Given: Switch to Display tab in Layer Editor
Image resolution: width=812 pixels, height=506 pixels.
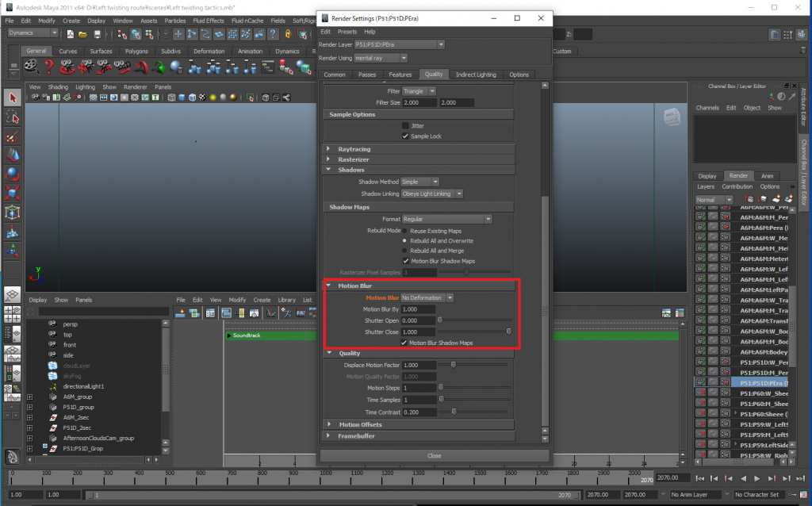Looking at the screenshot, I should 707,176.
